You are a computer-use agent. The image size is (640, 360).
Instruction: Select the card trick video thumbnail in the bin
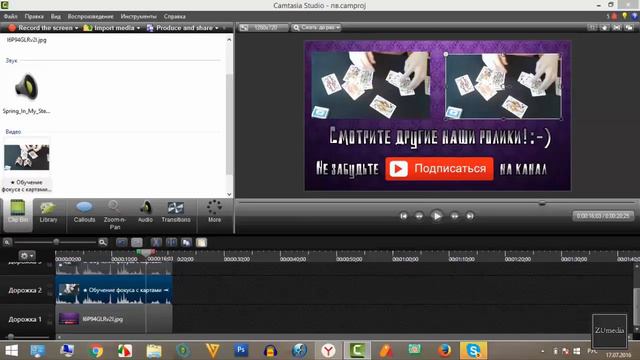click(x=27, y=157)
